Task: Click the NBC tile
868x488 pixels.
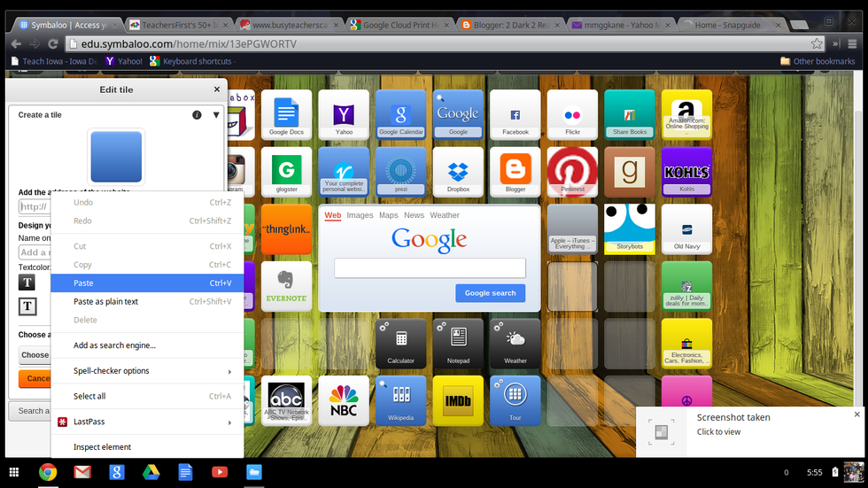Action: click(x=343, y=401)
